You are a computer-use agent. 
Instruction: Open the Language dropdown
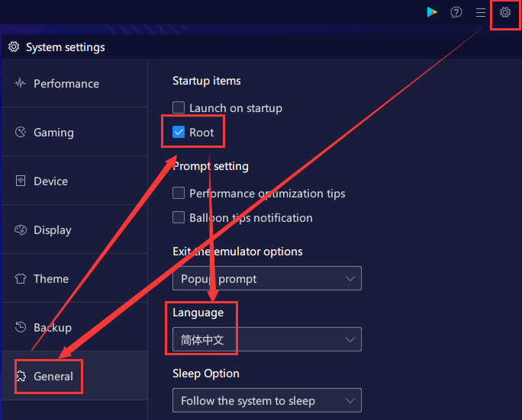(x=267, y=339)
